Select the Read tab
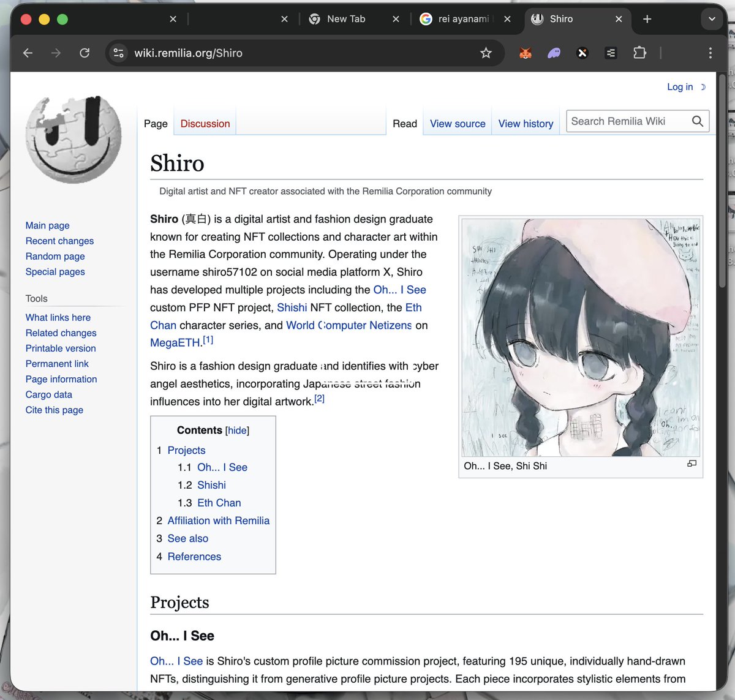This screenshot has width=735, height=700. 405,124
